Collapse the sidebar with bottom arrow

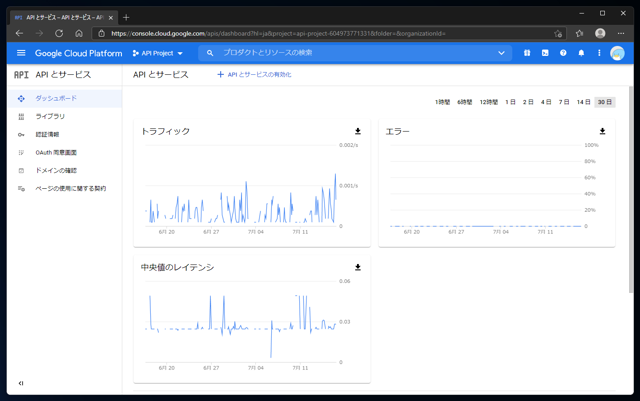coord(21,383)
